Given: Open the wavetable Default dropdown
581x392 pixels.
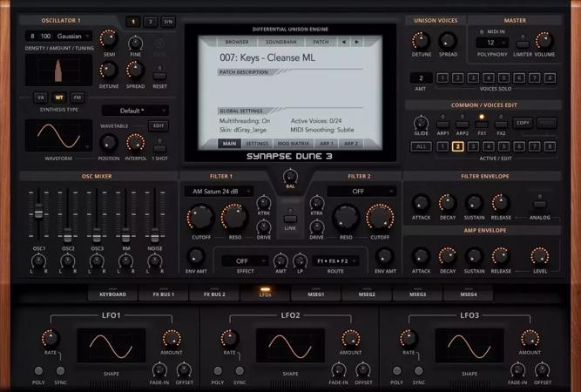Looking at the screenshot, I should (135, 111).
